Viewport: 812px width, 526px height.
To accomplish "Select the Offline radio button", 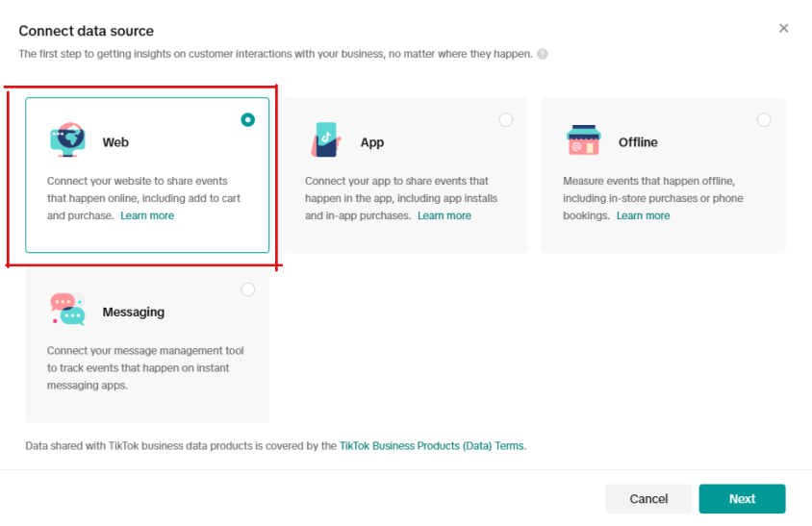I will coord(764,120).
